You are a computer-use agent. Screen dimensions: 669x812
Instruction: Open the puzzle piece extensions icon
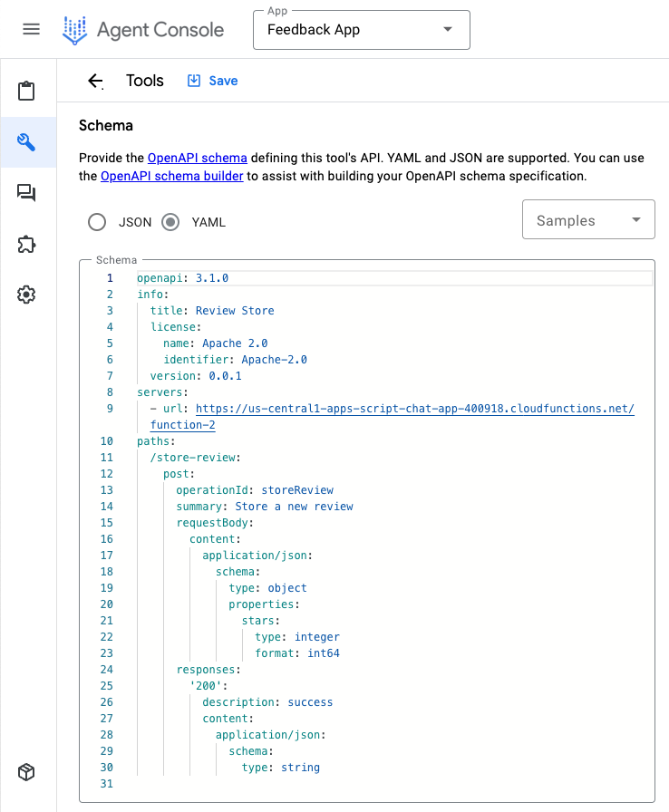(26, 243)
